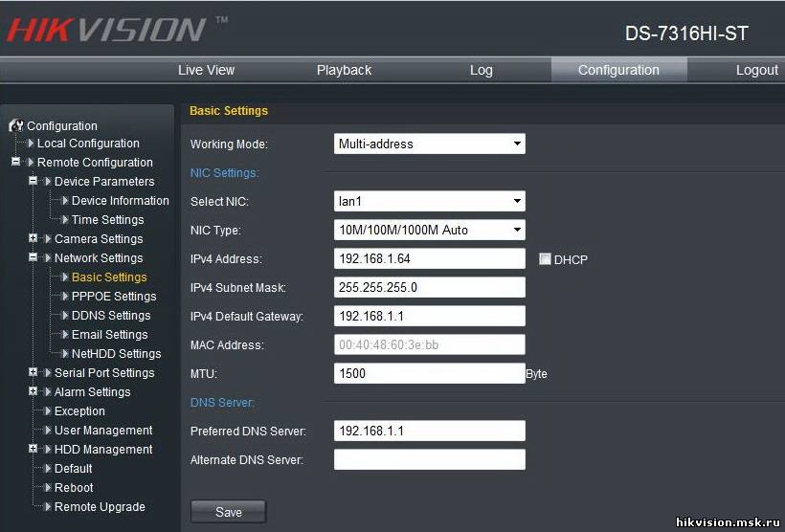Open the Exception settings page
Screen dimensions: 785x532
(x=79, y=410)
